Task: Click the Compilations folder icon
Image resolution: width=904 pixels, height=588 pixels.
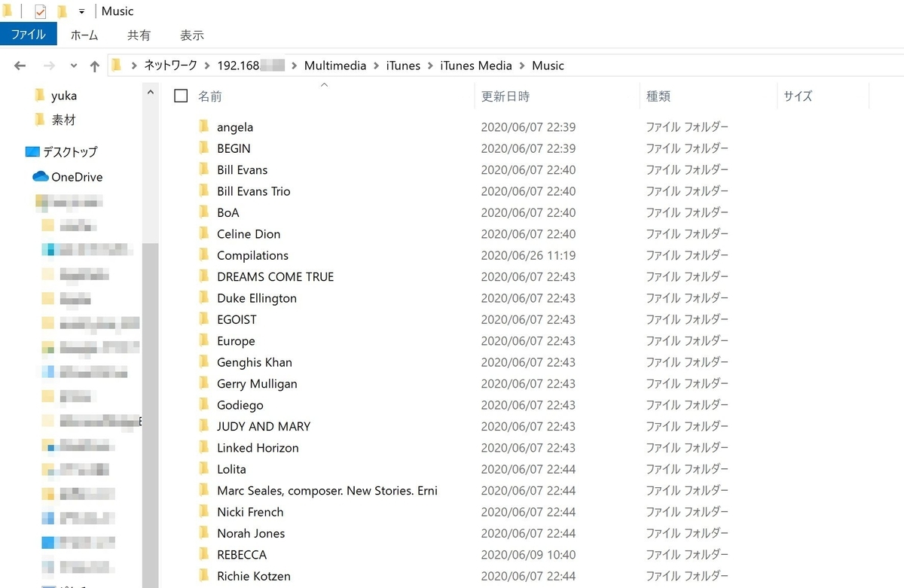Action: [x=203, y=255]
